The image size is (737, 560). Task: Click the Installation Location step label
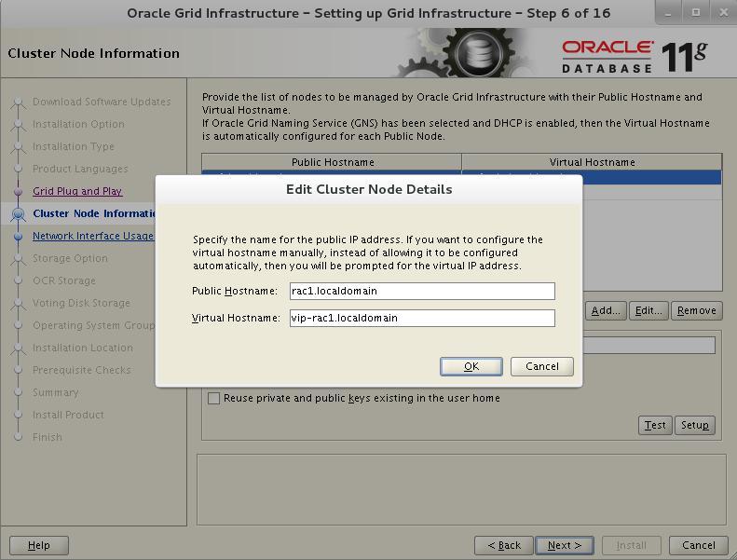tap(83, 348)
